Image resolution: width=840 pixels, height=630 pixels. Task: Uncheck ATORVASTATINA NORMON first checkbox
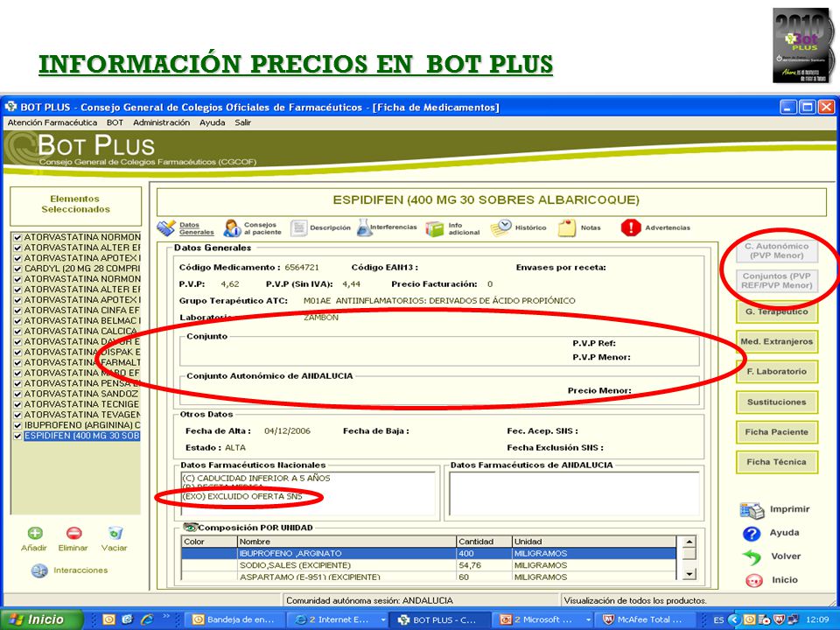17,237
